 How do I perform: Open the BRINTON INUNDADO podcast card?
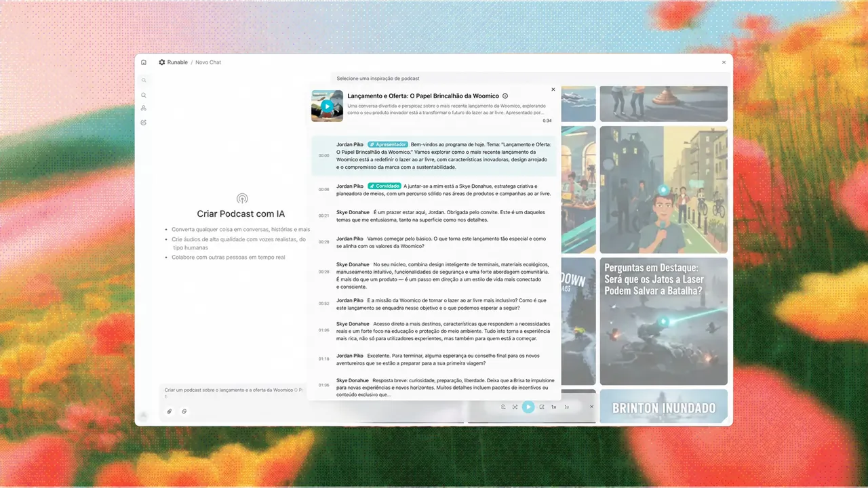point(663,406)
